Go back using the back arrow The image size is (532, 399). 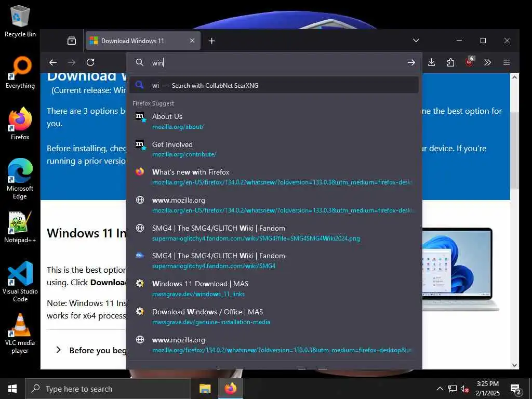pyautogui.click(x=53, y=62)
